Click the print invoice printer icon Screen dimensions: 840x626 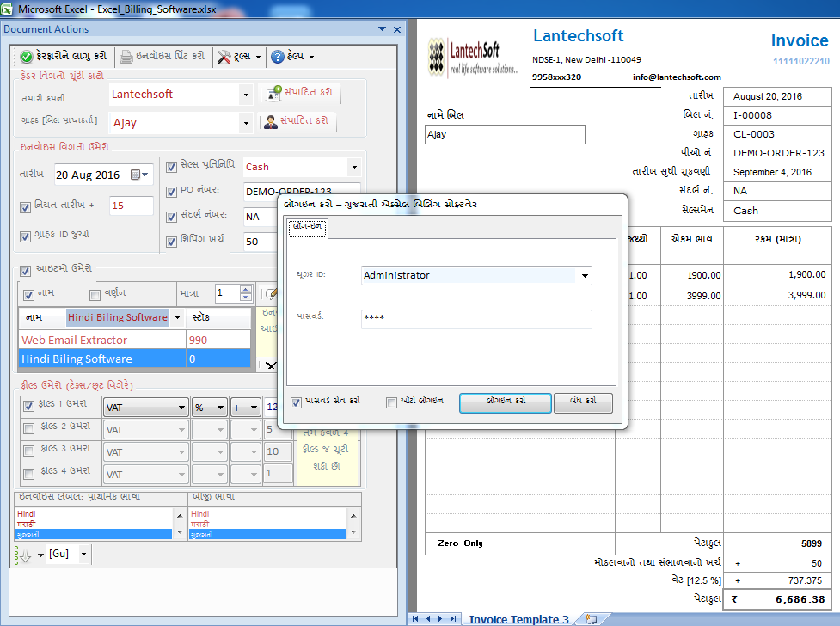tap(126, 56)
